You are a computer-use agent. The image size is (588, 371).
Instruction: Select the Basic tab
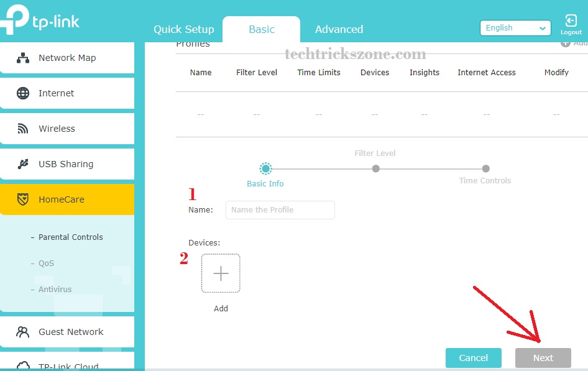261,29
